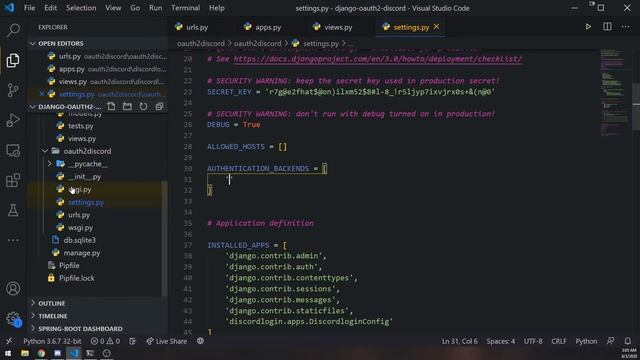This screenshot has height=360, width=640.
Task: Click New File icon in explorer header
Action: pos(111,107)
